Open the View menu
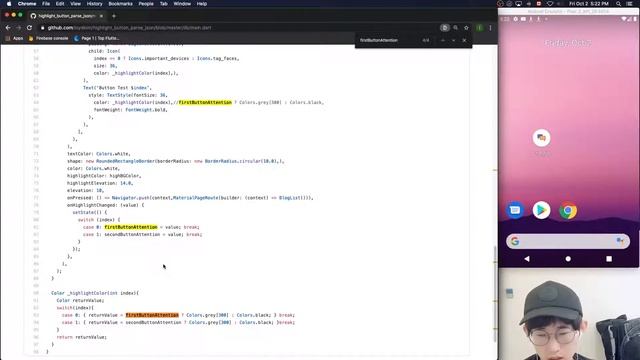The height and width of the screenshot is (360, 640). click(76, 4)
